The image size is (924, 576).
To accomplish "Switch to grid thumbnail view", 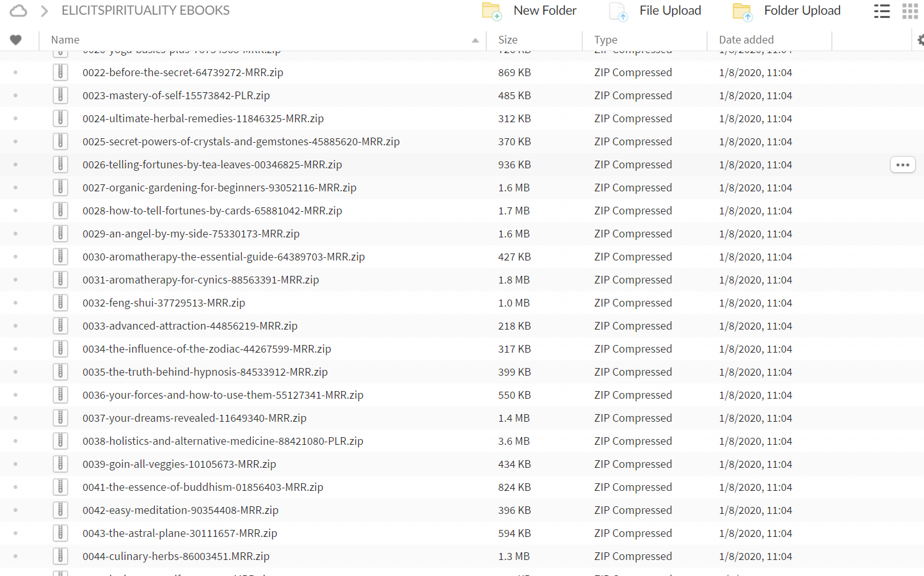I will tap(910, 11).
